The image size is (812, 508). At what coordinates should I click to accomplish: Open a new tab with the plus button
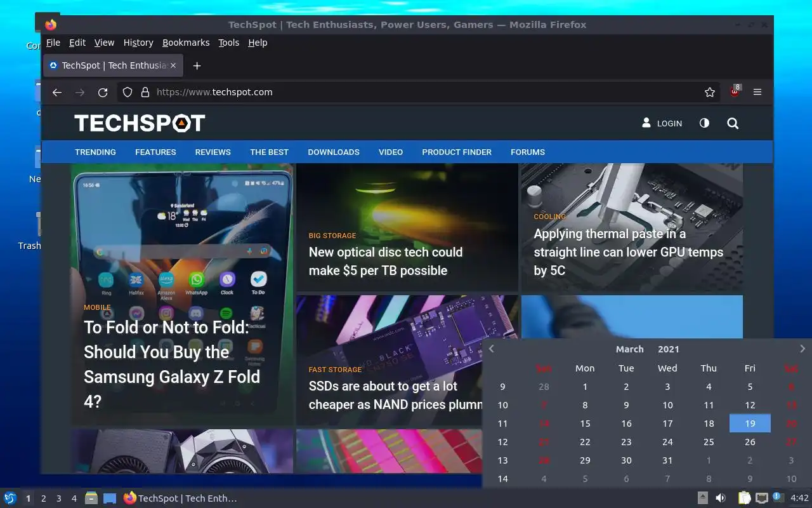pos(197,65)
